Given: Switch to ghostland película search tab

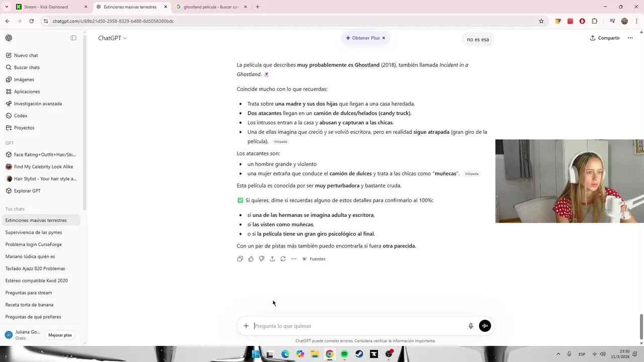Looking at the screenshot, I should pos(211,7).
